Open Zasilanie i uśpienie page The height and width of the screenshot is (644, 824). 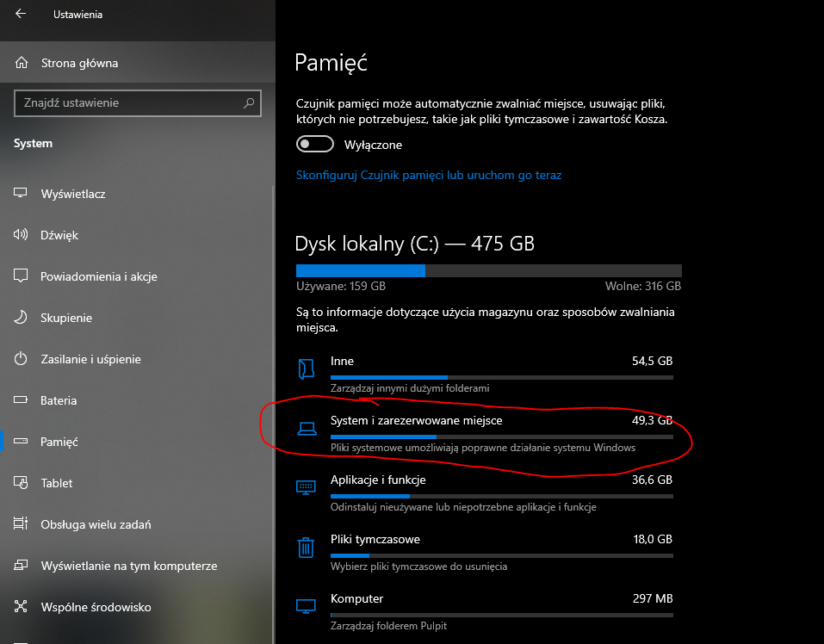(x=137, y=359)
